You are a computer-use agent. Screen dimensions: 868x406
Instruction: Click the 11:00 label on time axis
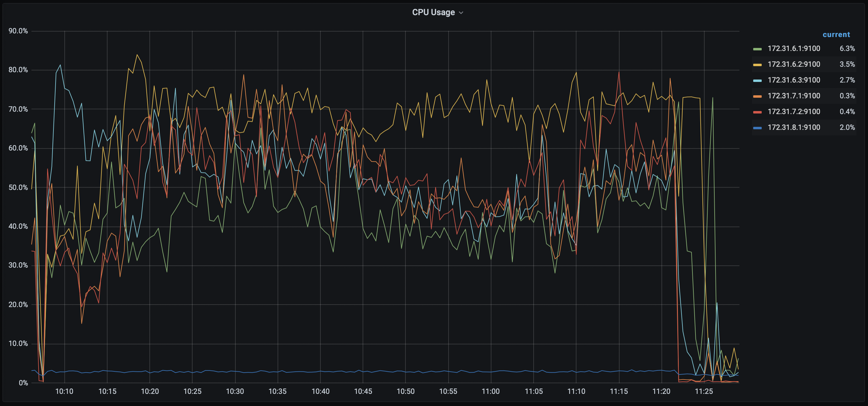490,391
